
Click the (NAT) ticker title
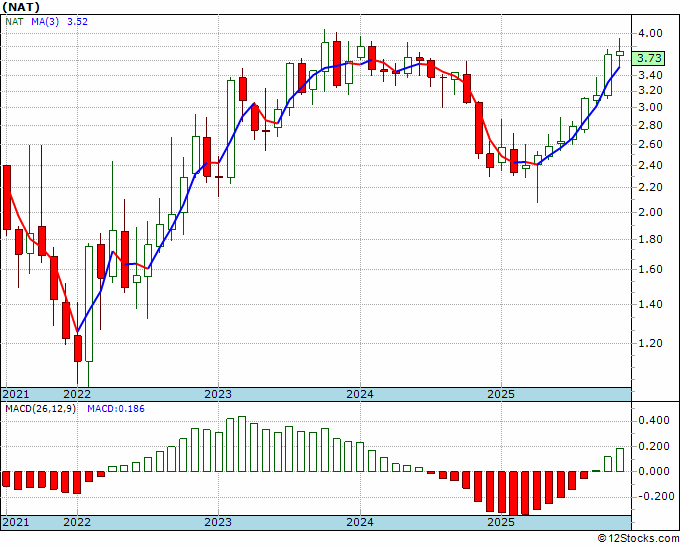tap(21, 7)
